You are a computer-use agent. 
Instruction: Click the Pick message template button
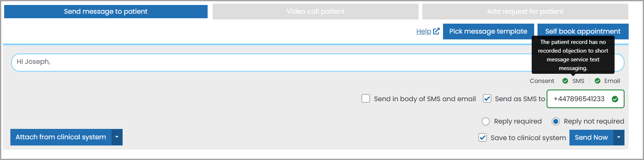488,32
